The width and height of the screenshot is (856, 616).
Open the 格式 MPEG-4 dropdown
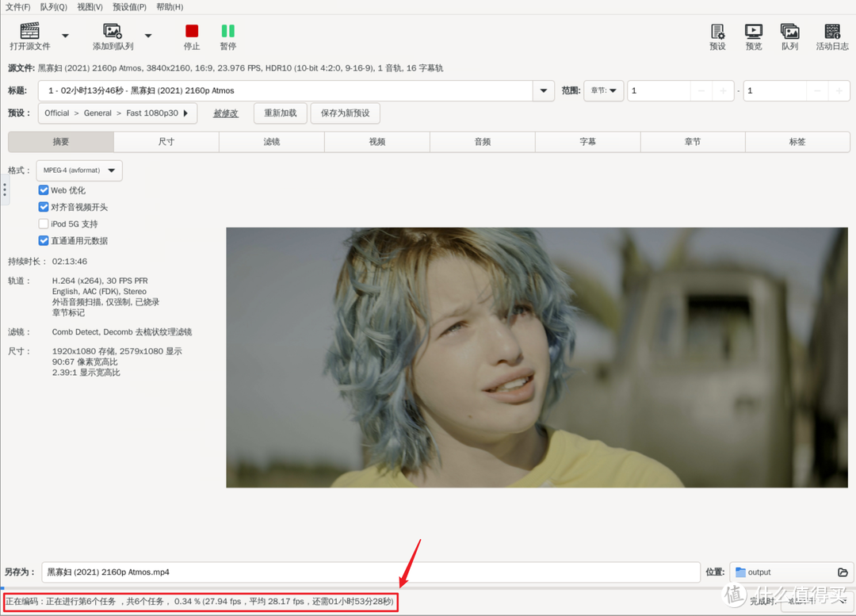[x=78, y=170]
